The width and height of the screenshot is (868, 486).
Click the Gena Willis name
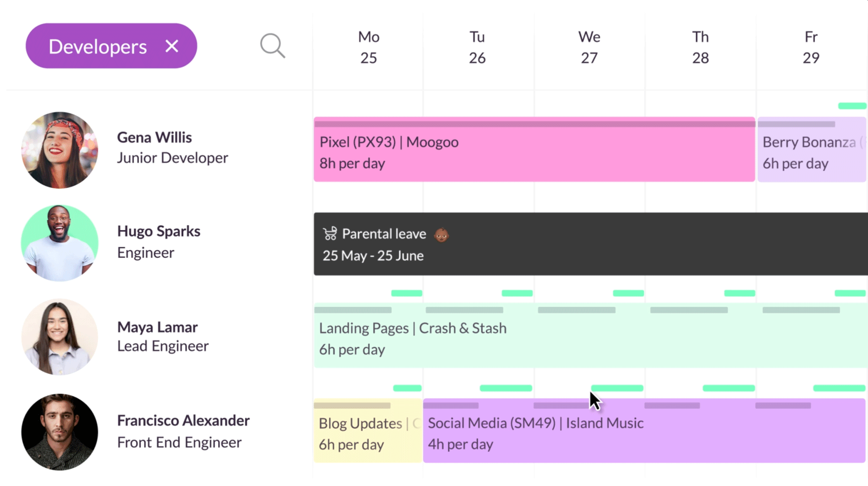tap(154, 137)
